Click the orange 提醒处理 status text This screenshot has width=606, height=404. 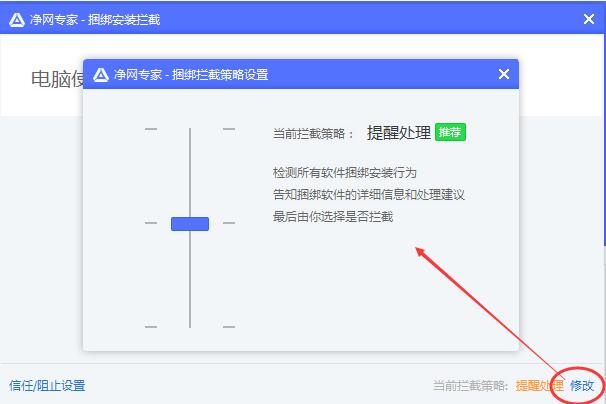click(x=540, y=385)
